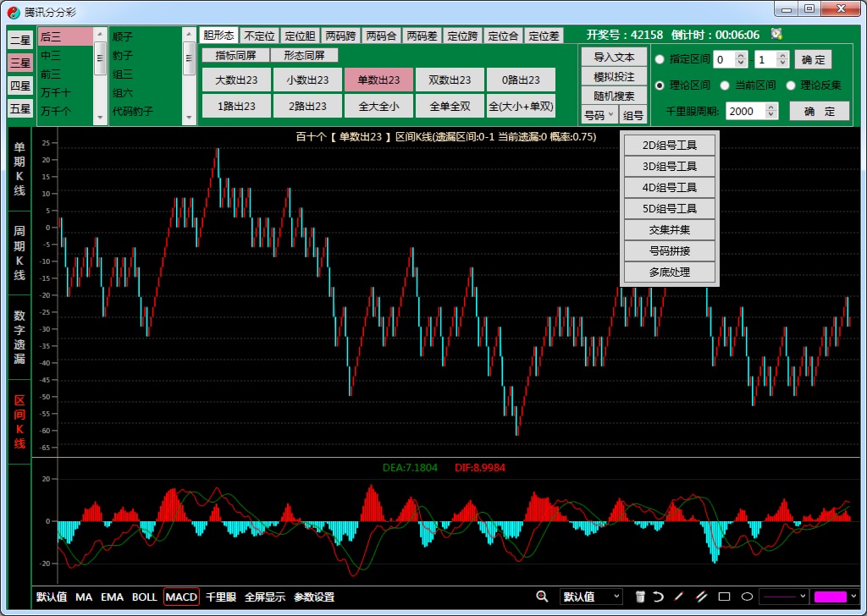This screenshot has width=867, height=616.
Task: Click the 大数出23 button
Action: click(236, 80)
